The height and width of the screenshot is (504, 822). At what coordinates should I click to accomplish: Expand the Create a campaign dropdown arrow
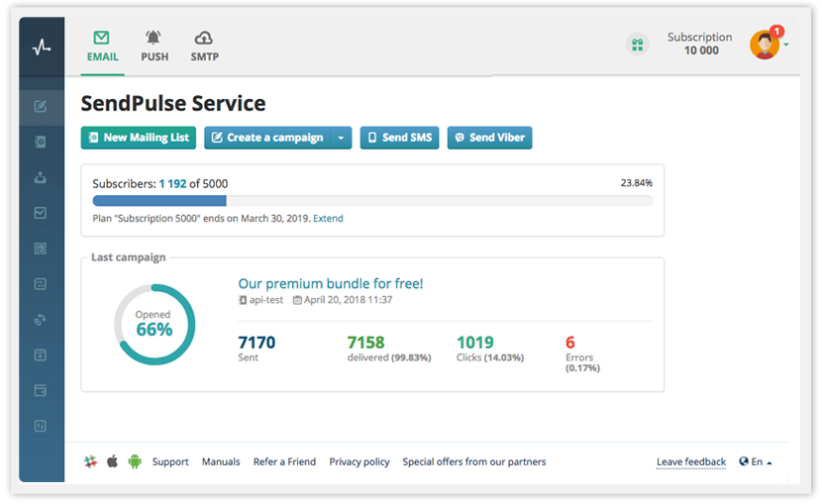click(341, 138)
